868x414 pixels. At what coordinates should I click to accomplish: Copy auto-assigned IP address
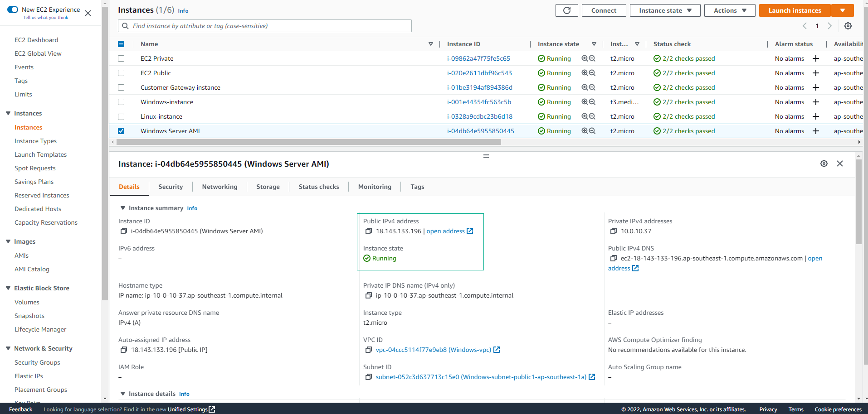click(x=123, y=350)
